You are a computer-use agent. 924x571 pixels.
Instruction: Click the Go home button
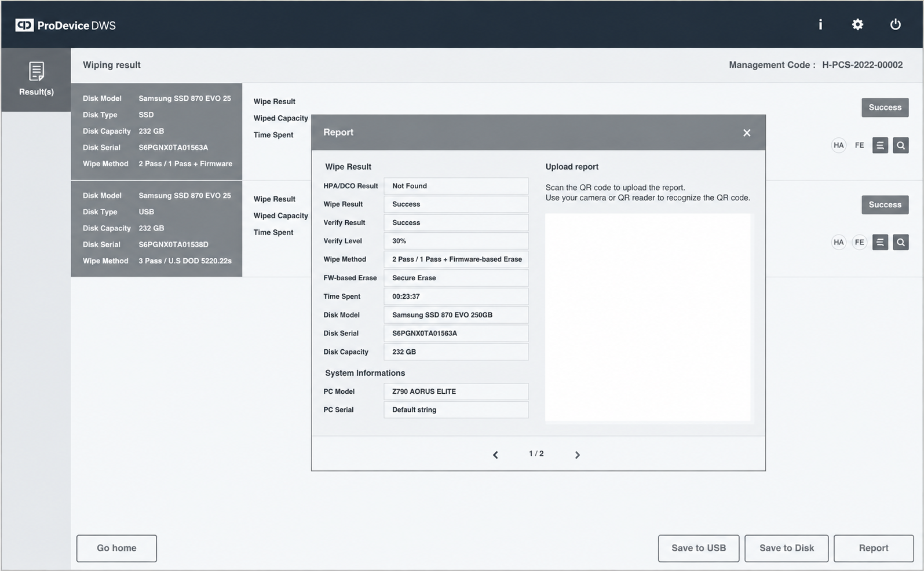point(116,548)
